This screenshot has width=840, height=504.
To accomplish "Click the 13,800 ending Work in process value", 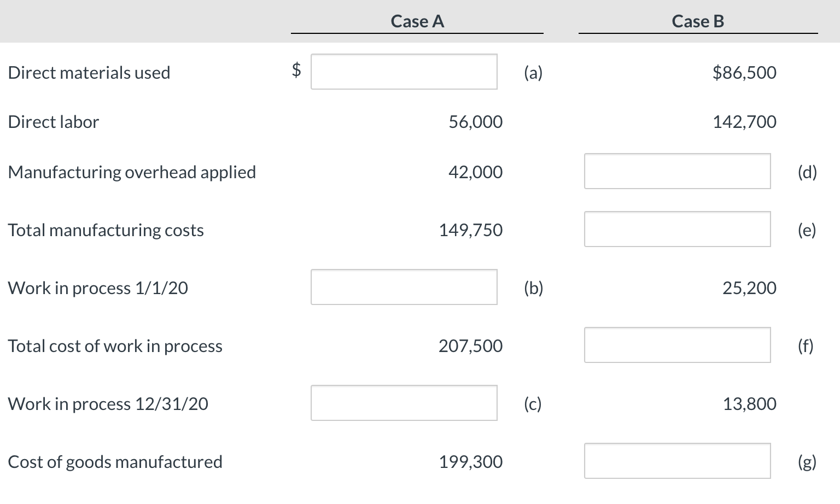I will click(749, 403).
